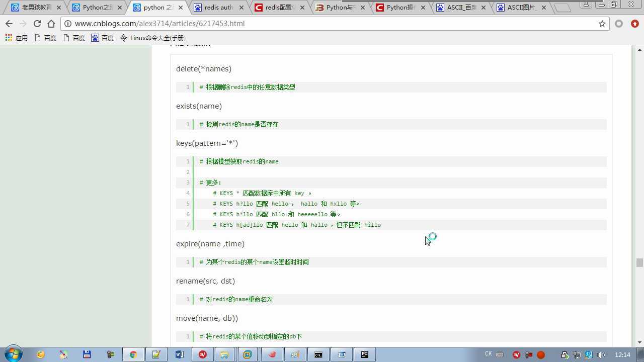Click the page vertical scrollbar thumb
The height and width of the screenshot is (362, 644).
point(639,262)
